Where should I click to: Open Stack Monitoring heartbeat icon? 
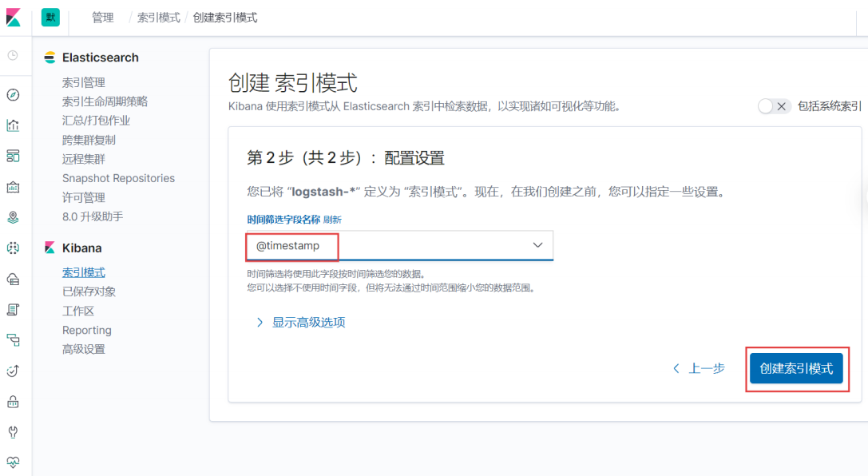coord(13,462)
